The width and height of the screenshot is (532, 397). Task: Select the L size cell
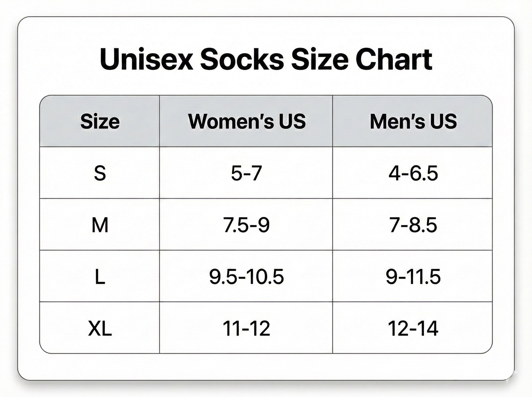100,277
